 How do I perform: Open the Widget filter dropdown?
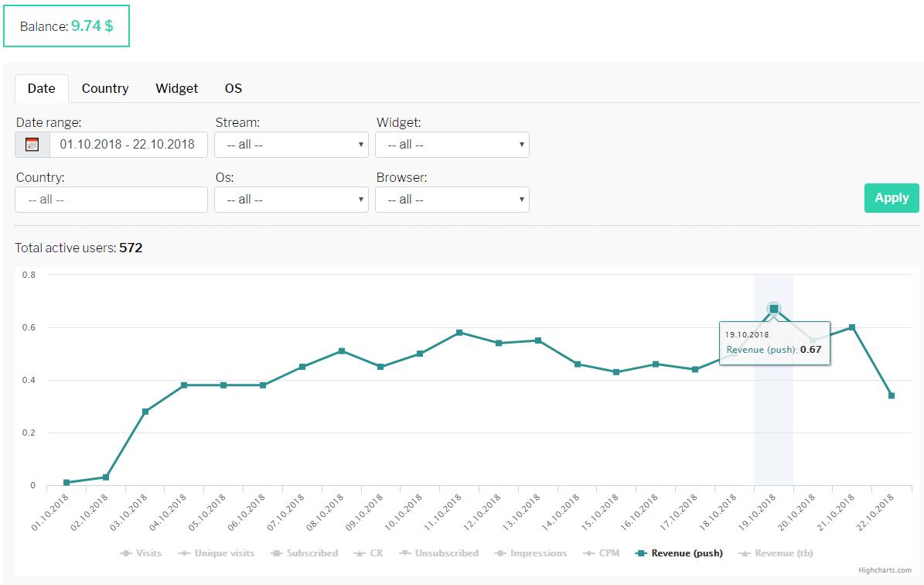452,145
